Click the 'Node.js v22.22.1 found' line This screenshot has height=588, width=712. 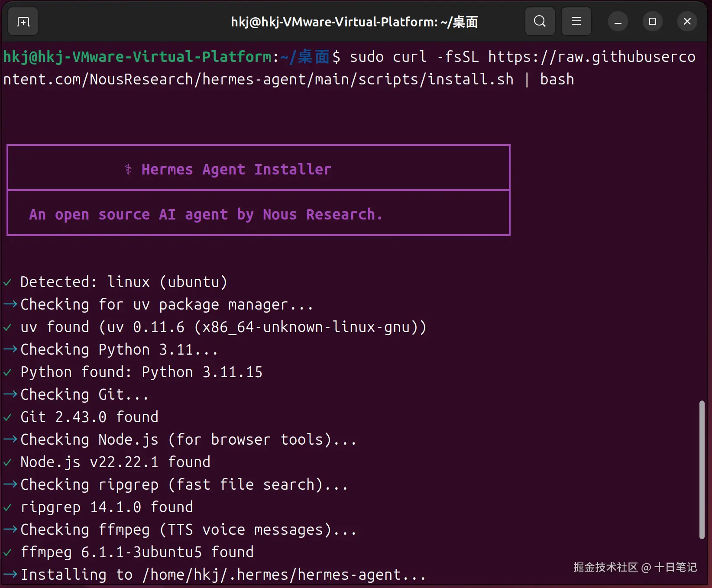(x=115, y=462)
